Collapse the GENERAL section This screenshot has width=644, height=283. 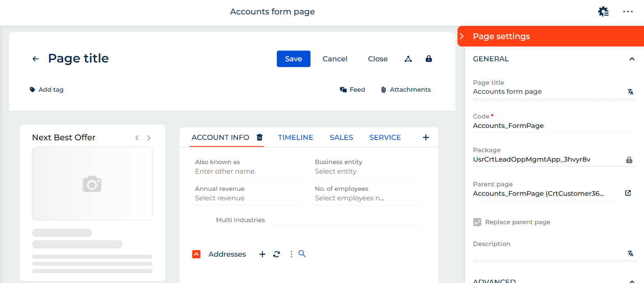coord(632,59)
